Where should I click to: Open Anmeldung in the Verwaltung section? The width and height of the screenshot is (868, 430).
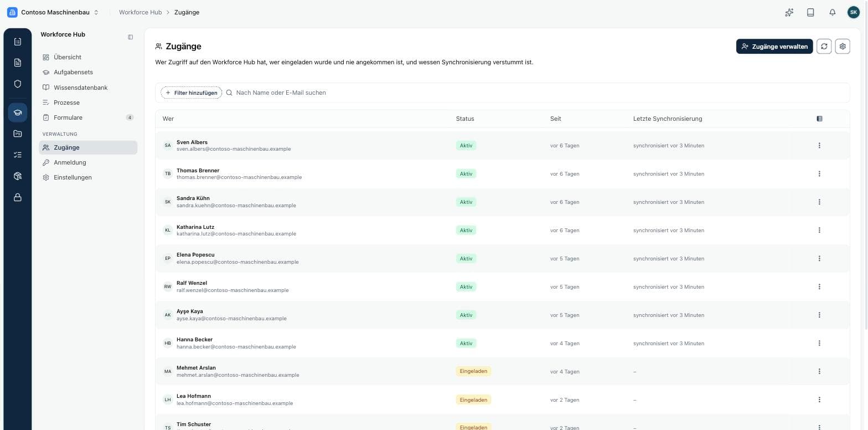click(x=88, y=162)
